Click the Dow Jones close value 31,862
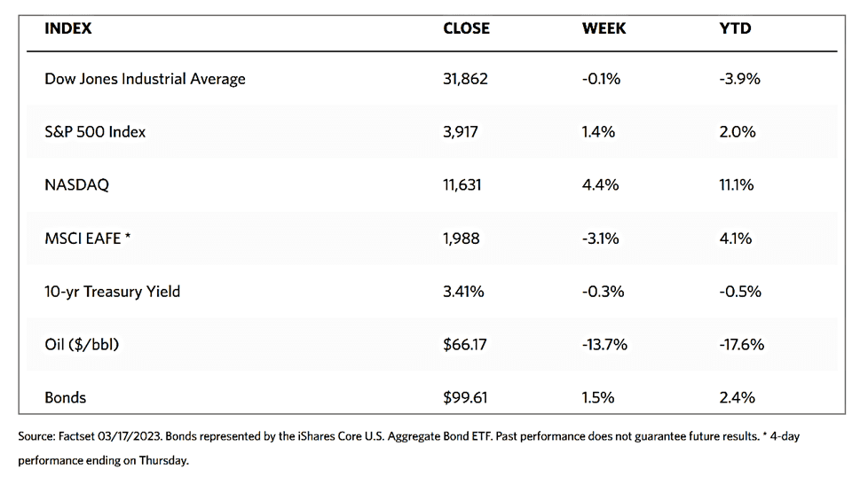Image resolution: width=868 pixels, height=485 pixels. (x=465, y=79)
